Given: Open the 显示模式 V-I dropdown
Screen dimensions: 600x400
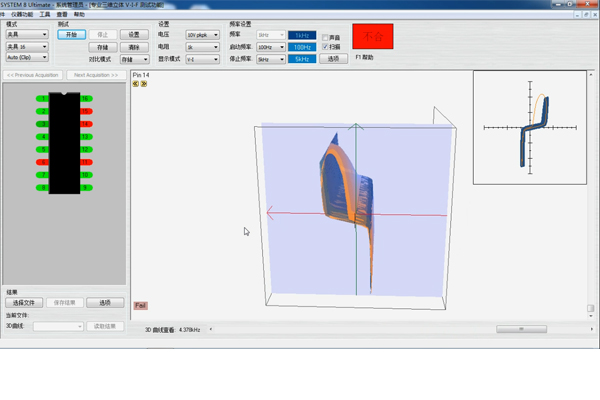Looking at the screenshot, I should (202, 59).
